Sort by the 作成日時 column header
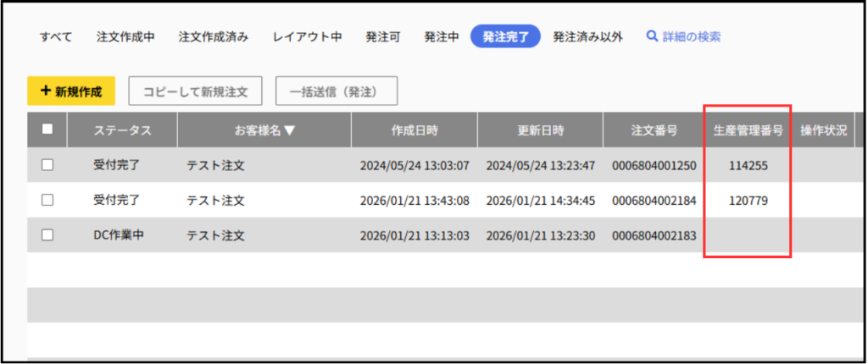Image resolution: width=868 pixels, height=364 pixels. coord(415,130)
